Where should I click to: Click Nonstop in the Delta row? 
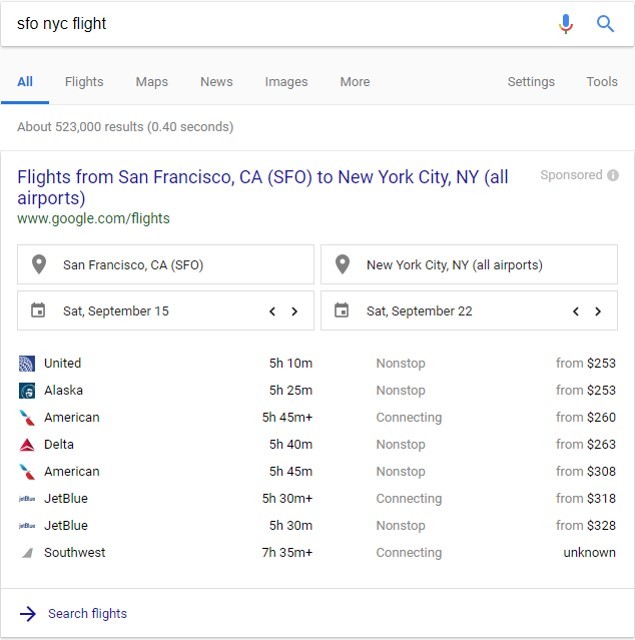400,444
